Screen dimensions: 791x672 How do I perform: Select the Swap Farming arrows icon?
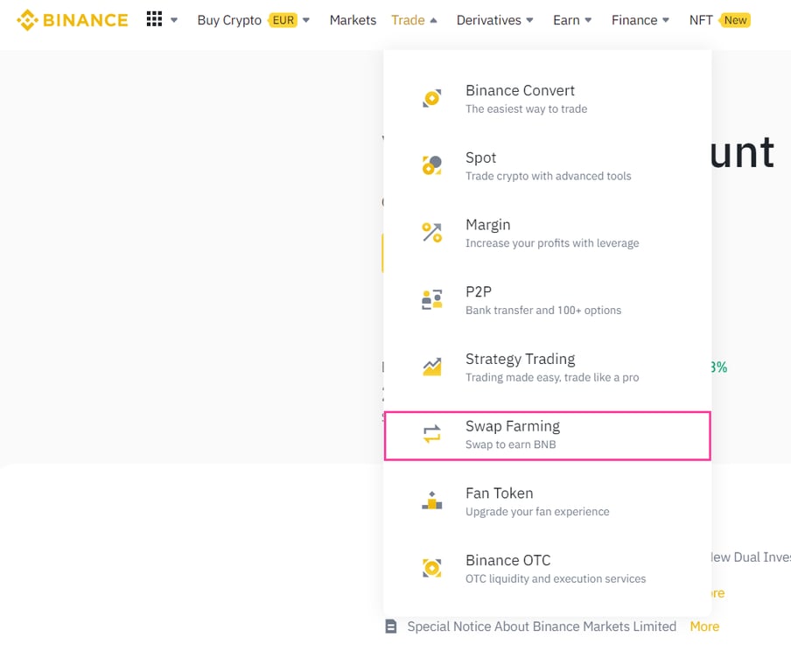[431, 434]
